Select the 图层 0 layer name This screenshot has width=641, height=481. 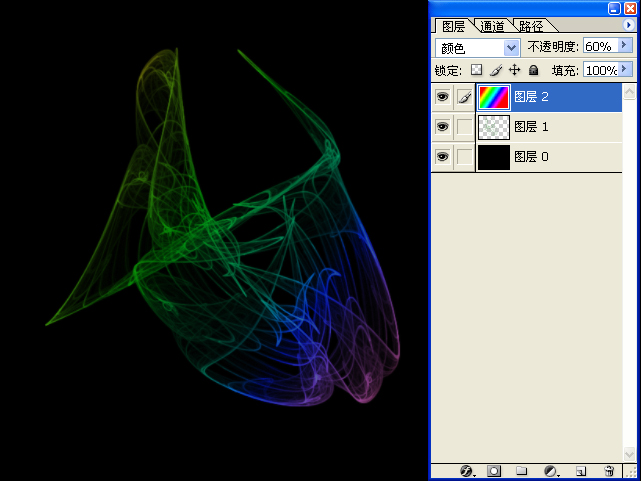[531, 157]
